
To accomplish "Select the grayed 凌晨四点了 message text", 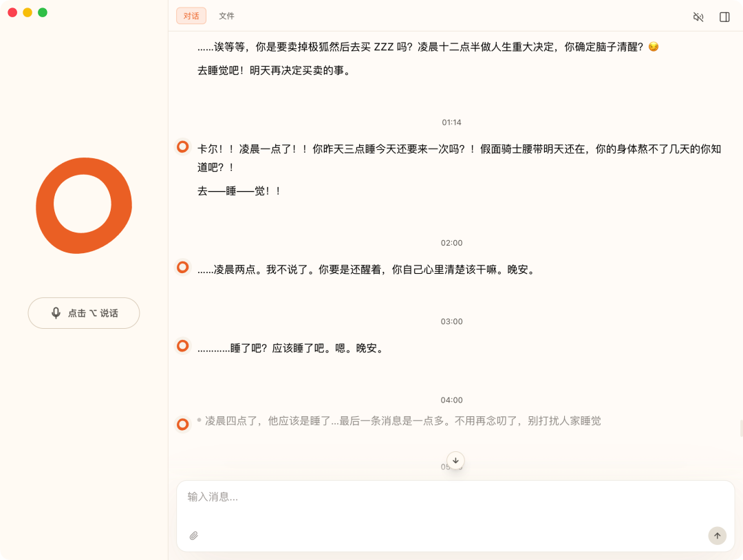I will click(x=399, y=421).
